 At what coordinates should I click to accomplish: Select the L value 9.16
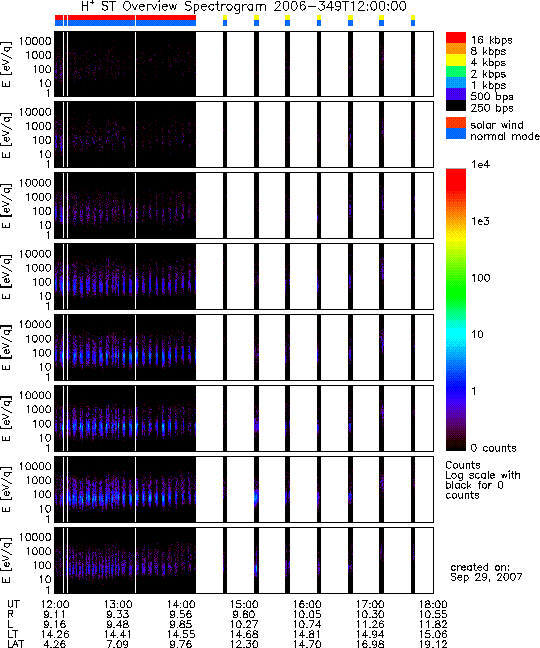coord(55,624)
